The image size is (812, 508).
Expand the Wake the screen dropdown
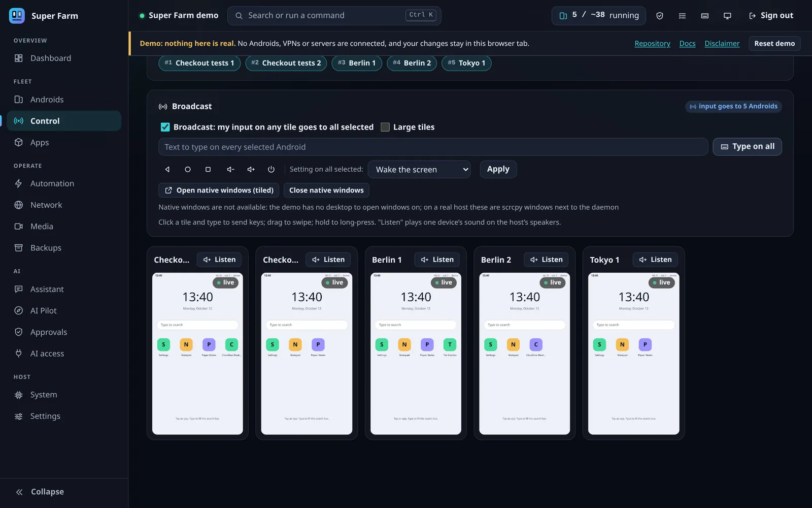419,169
